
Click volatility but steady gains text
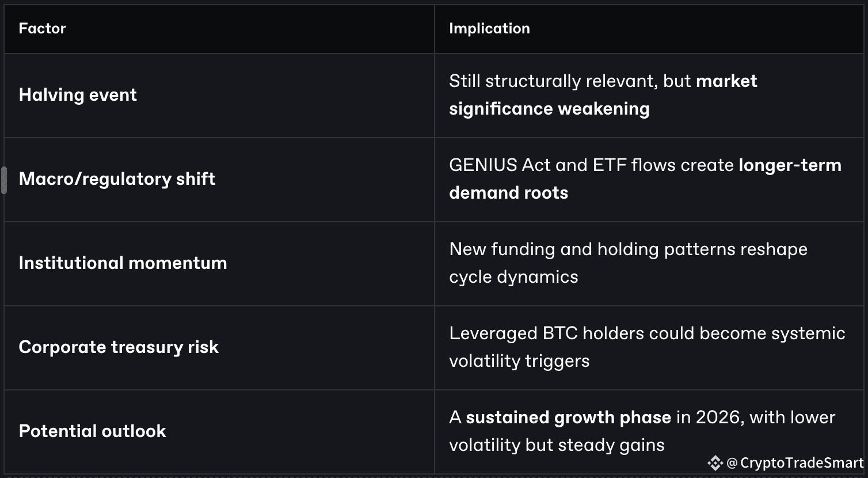(x=557, y=445)
